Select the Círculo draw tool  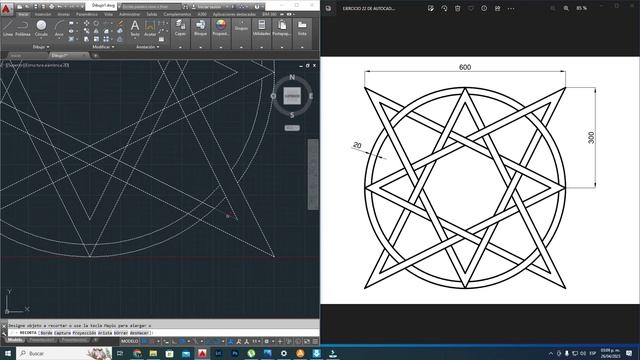[x=41, y=28]
